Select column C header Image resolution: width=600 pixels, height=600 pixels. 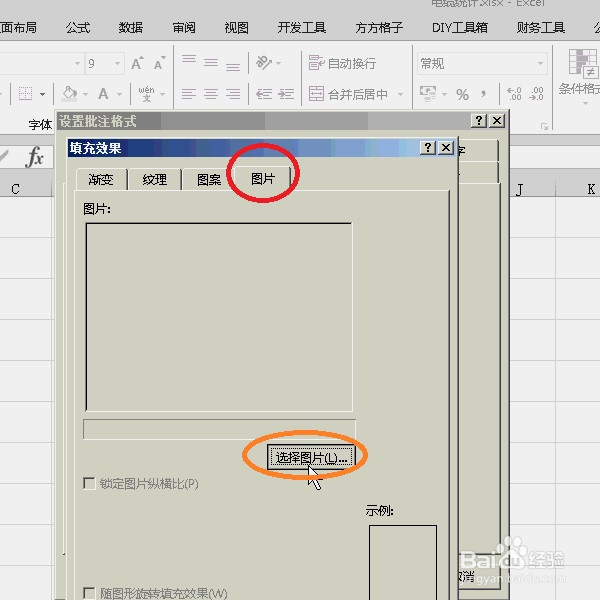25,189
